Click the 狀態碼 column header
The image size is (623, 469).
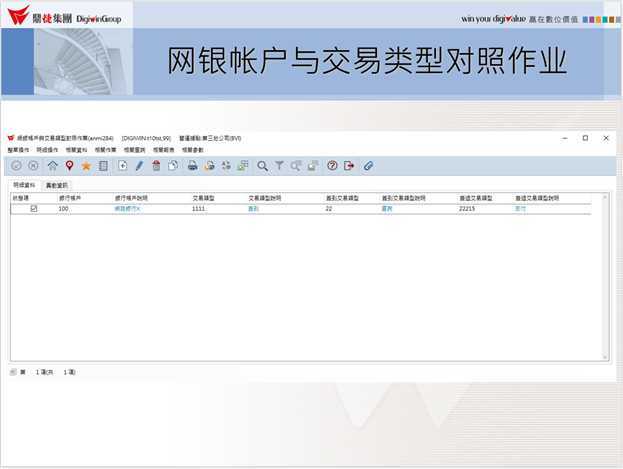point(20,198)
